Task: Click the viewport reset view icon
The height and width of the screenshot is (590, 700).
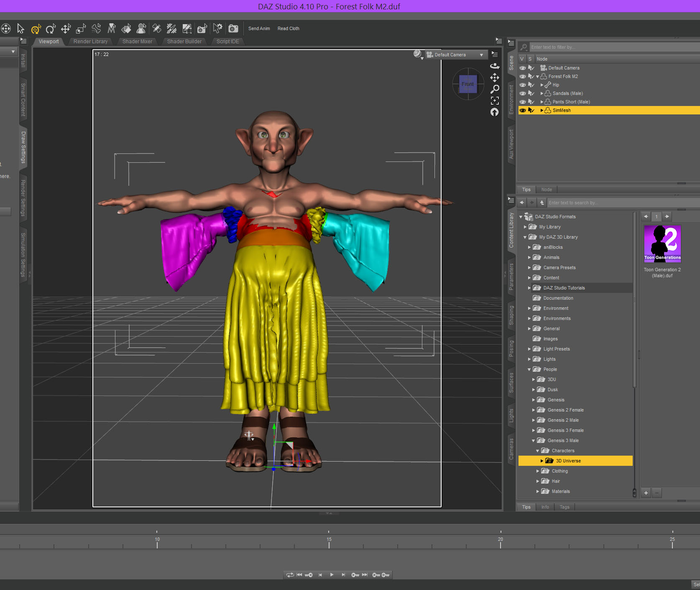Action: [x=495, y=112]
